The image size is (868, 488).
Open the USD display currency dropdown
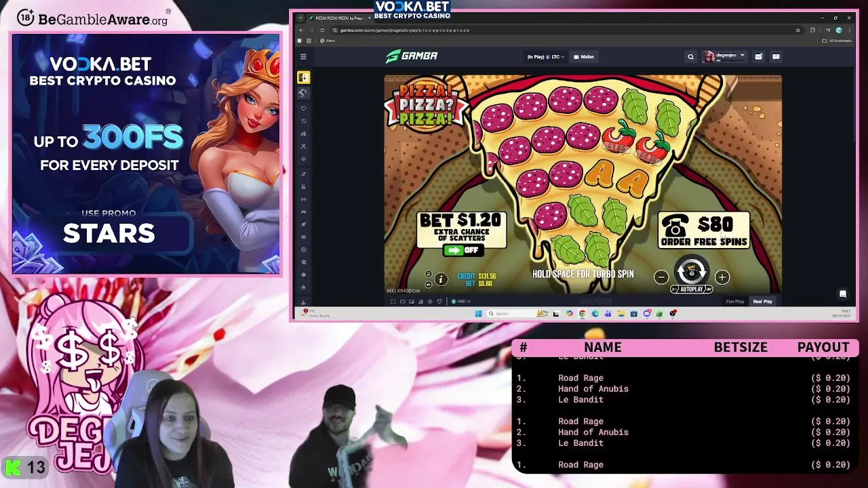[462, 302]
